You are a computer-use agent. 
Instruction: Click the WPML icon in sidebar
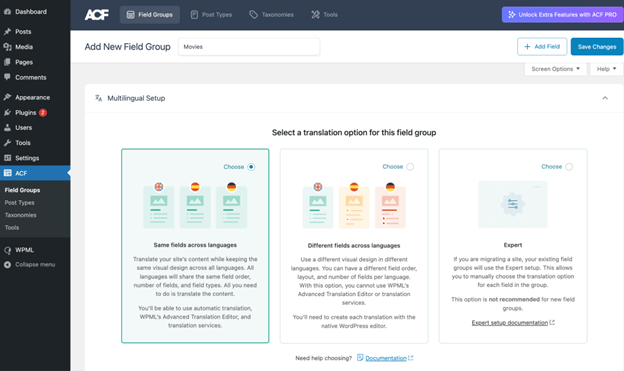tap(7, 250)
